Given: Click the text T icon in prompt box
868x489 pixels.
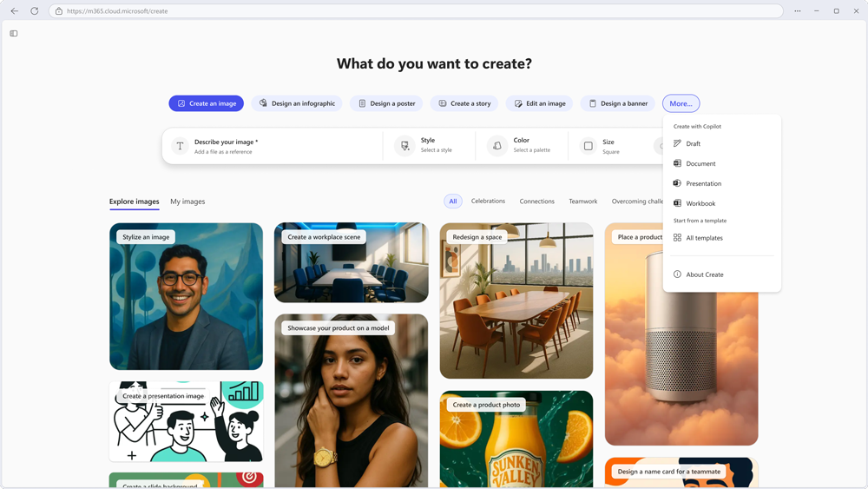Looking at the screenshot, I should [180, 146].
